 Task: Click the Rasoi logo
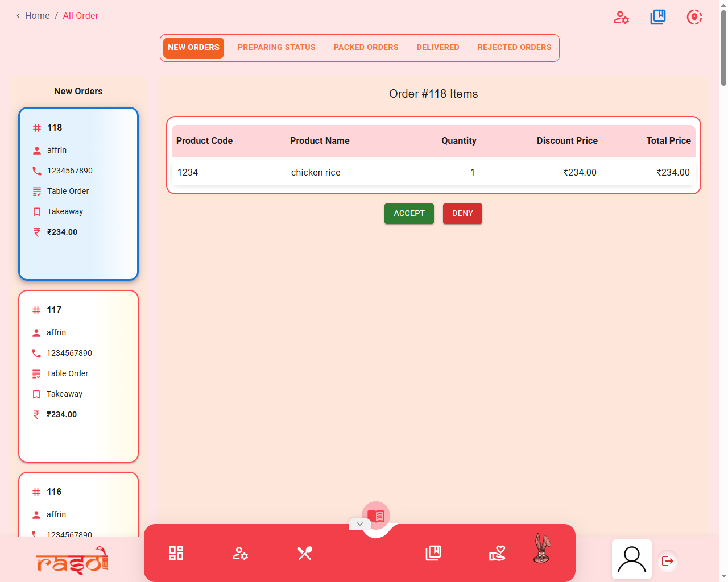pyautogui.click(x=72, y=560)
